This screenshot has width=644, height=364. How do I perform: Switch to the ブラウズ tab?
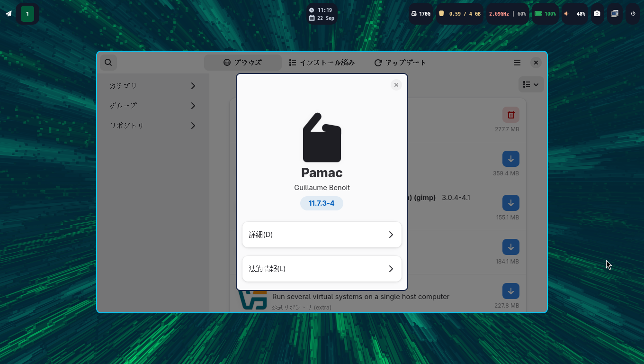pyautogui.click(x=242, y=63)
